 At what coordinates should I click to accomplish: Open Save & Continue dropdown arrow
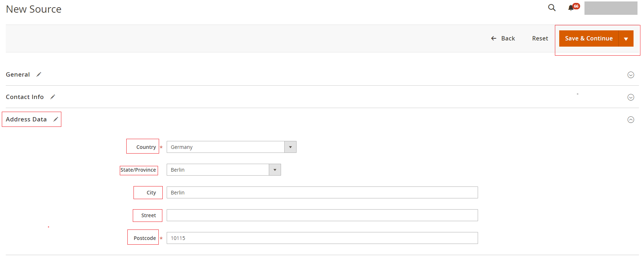[626, 39]
